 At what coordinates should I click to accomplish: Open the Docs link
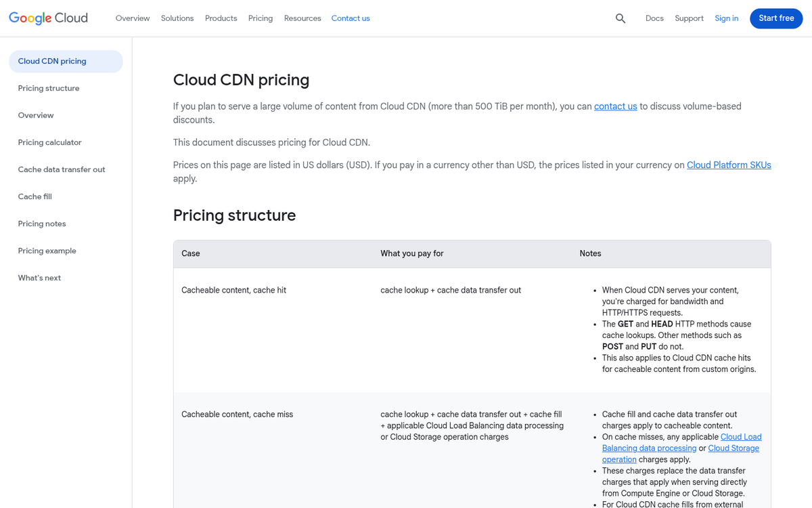[654, 18]
